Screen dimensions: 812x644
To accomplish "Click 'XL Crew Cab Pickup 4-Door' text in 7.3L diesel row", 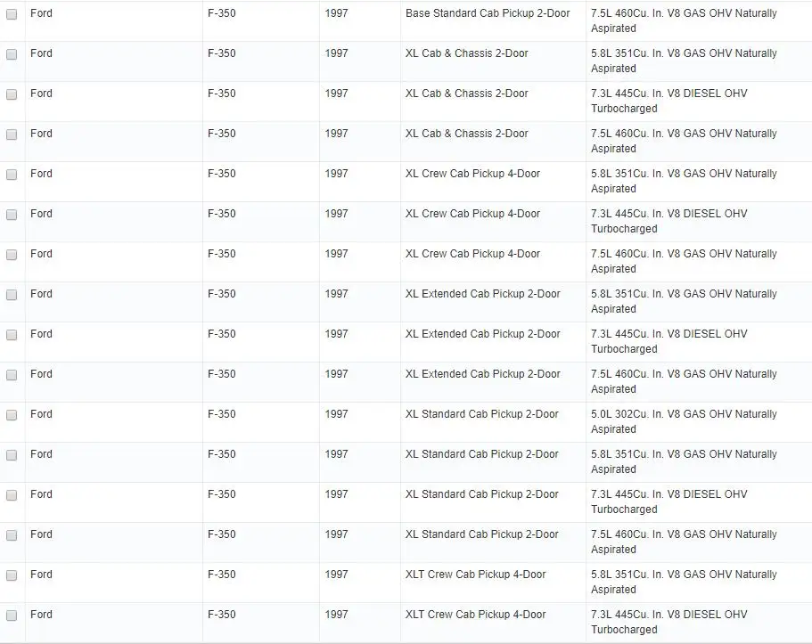I will 472,213.
